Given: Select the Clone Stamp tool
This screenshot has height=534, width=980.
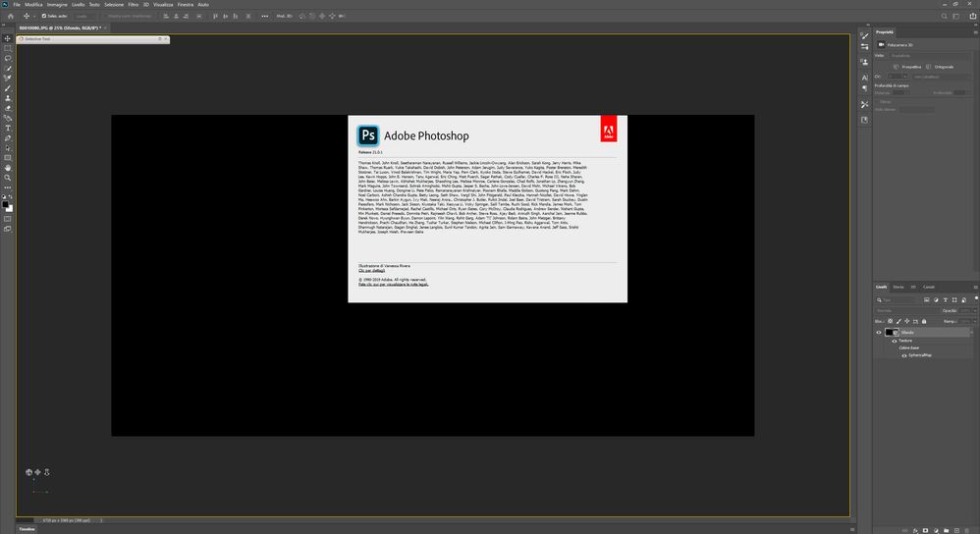Looking at the screenshot, I should click(x=8, y=98).
